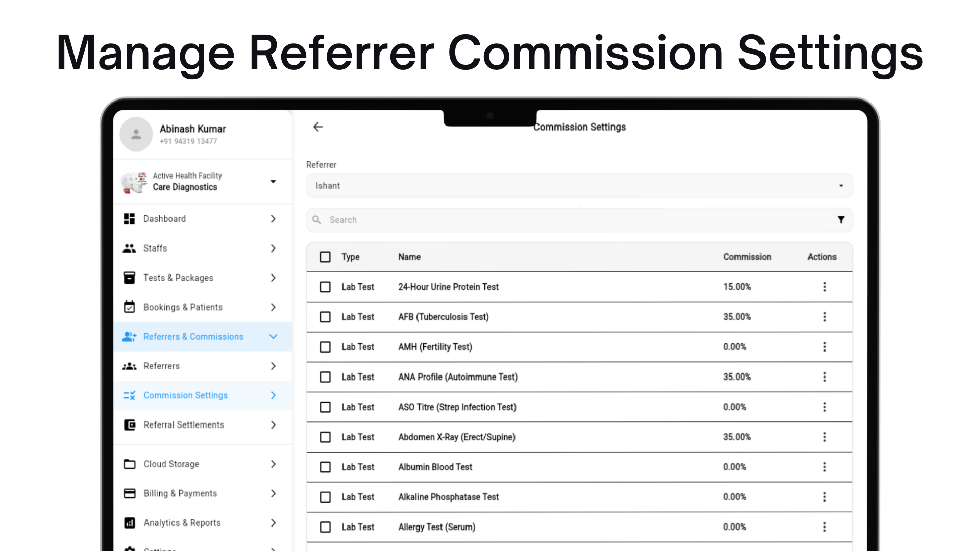The height and width of the screenshot is (551, 980).
Task: Click the user avatar icon
Action: pyautogui.click(x=136, y=134)
